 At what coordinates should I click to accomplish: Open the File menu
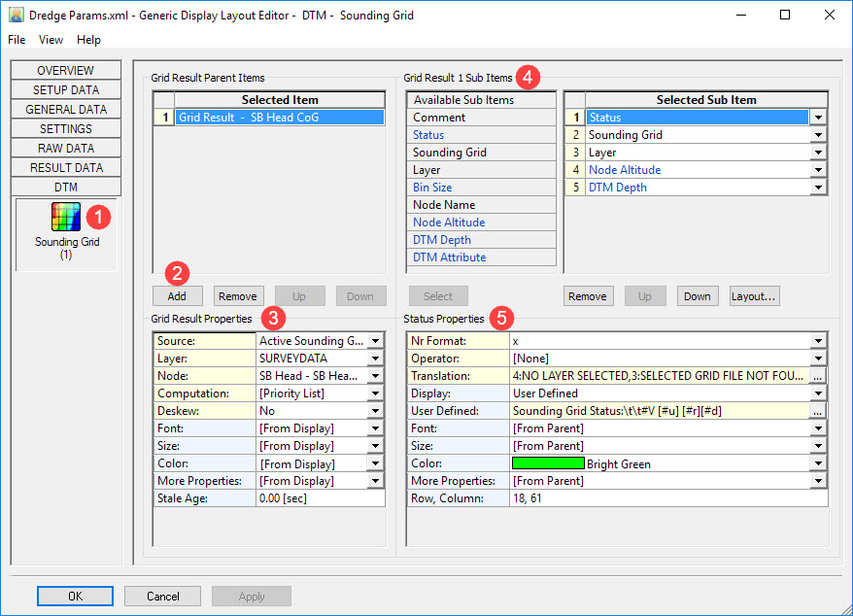click(17, 40)
